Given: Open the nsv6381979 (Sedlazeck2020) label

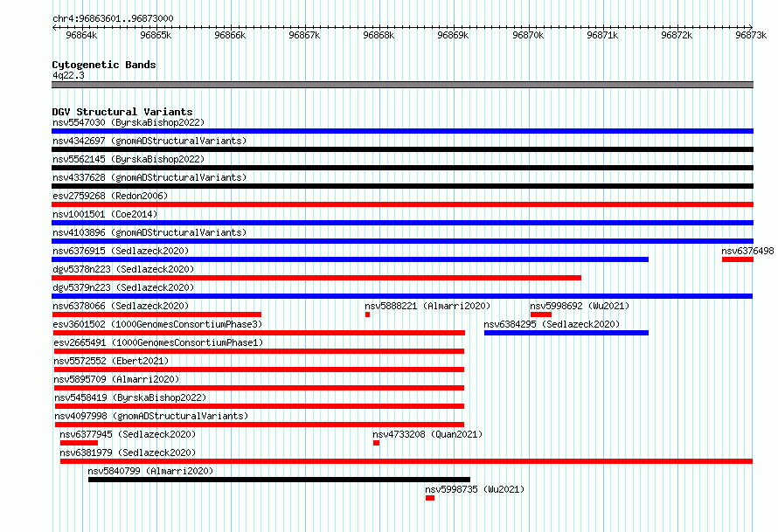Looking at the screenshot, I should tap(128, 453).
